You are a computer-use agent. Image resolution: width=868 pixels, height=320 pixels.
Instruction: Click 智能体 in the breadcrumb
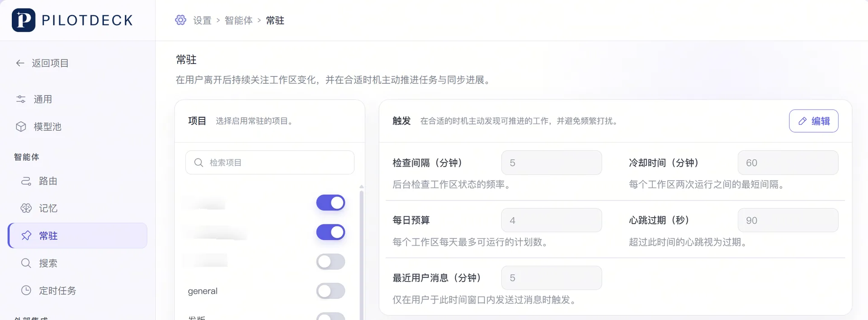(x=238, y=20)
